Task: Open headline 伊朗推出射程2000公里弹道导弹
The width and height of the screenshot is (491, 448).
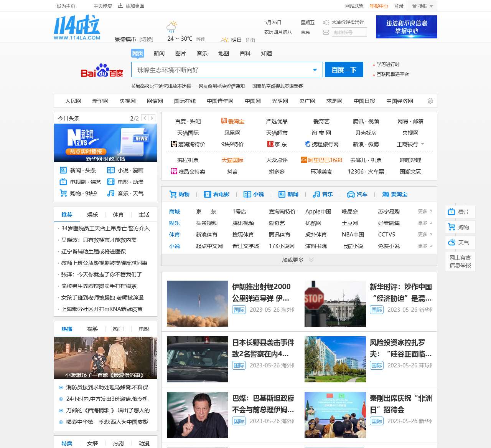Action: 262,292
